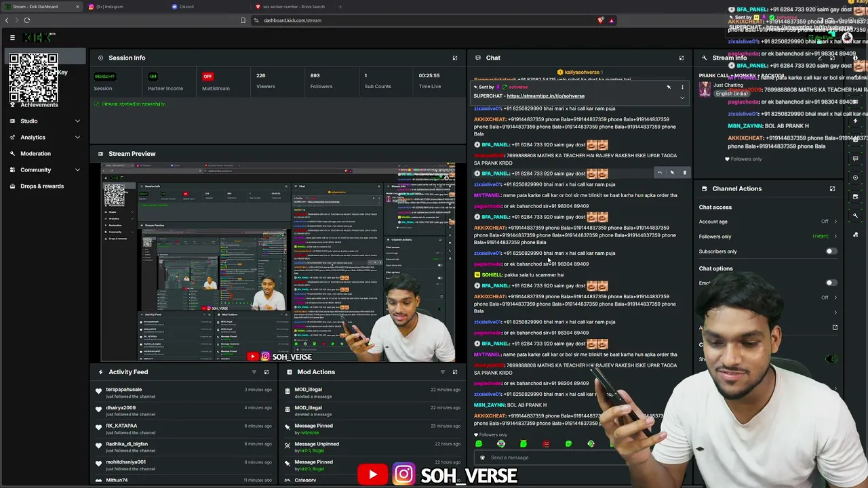Screen dimensions: 868x488
Task: Toggle the Multistream OFF indicator
Action: tap(208, 76)
